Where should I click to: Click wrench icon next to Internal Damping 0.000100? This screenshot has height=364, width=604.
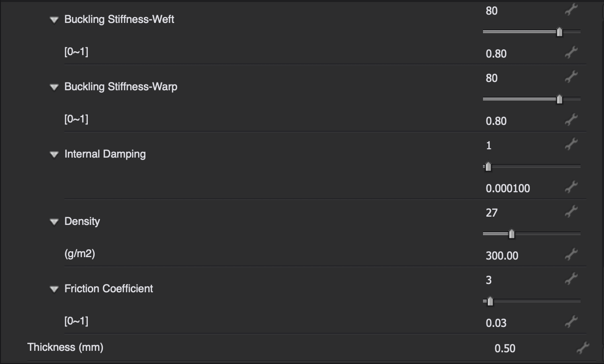571,187
